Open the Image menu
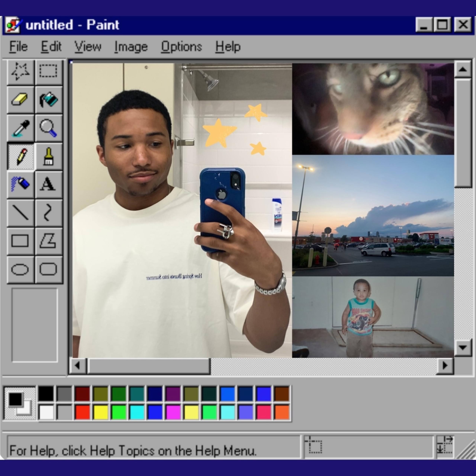Viewport: 476px width, 476px height. coord(131,46)
